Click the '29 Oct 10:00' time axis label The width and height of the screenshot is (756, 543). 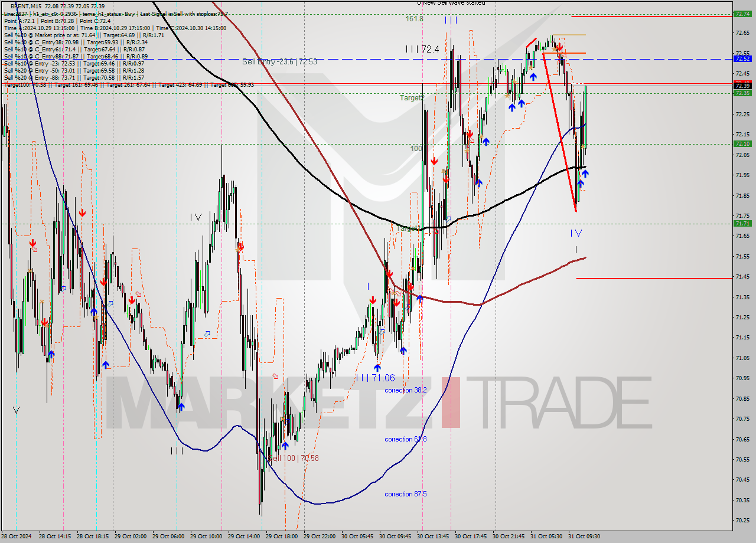click(x=206, y=537)
